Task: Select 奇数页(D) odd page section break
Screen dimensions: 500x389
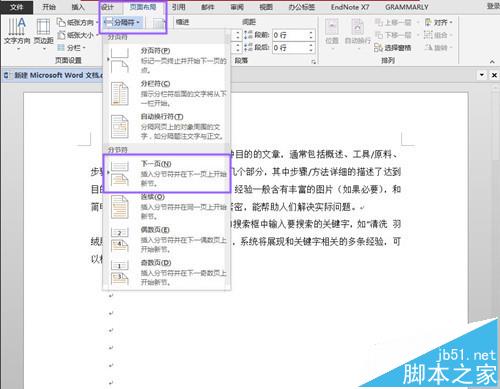Action: (x=167, y=272)
